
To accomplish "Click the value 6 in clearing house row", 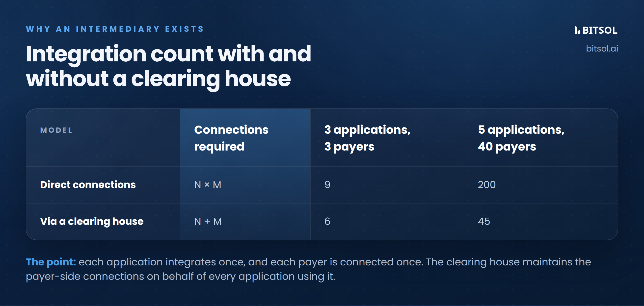I will coord(327,221).
